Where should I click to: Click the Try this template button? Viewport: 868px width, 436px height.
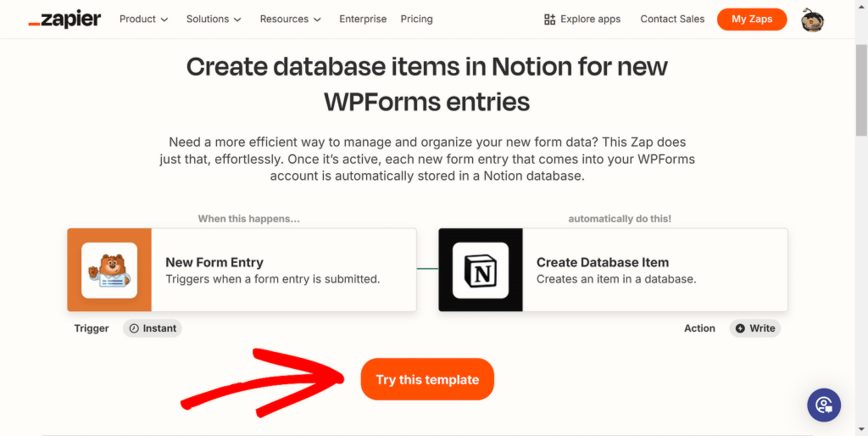point(427,379)
